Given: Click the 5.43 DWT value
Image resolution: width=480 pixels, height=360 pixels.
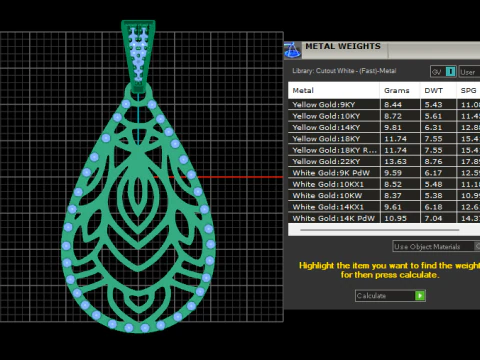Looking at the screenshot, I should coord(433,105).
